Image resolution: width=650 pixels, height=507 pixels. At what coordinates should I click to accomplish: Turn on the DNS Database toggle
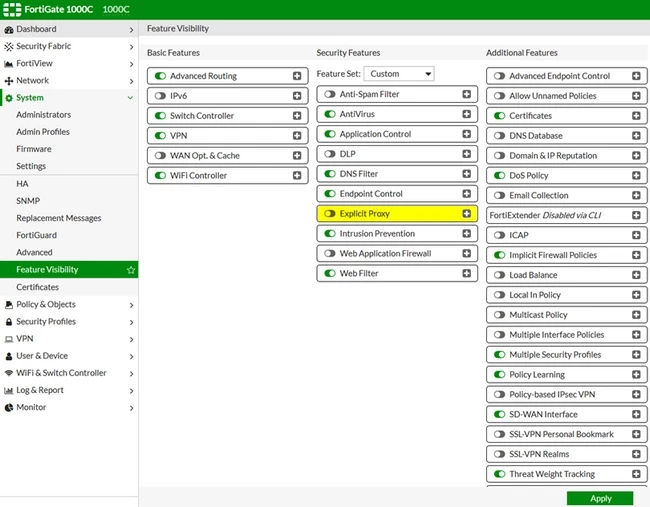500,136
